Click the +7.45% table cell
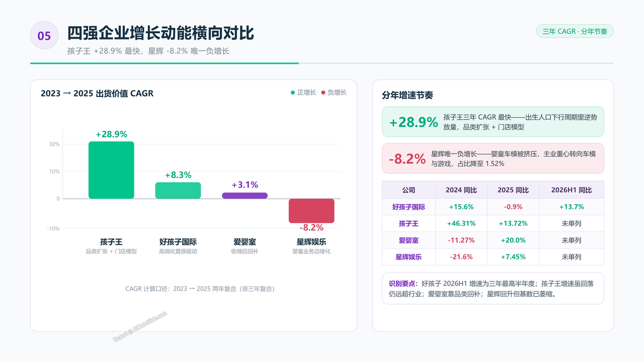The image size is (644, 362). [513, 257]
